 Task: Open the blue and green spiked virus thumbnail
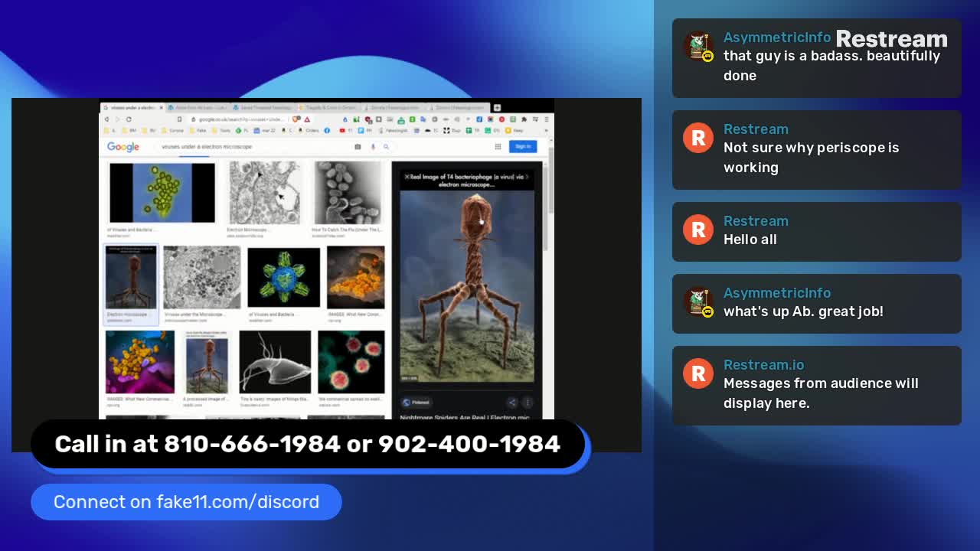click(x=283, y=278)
